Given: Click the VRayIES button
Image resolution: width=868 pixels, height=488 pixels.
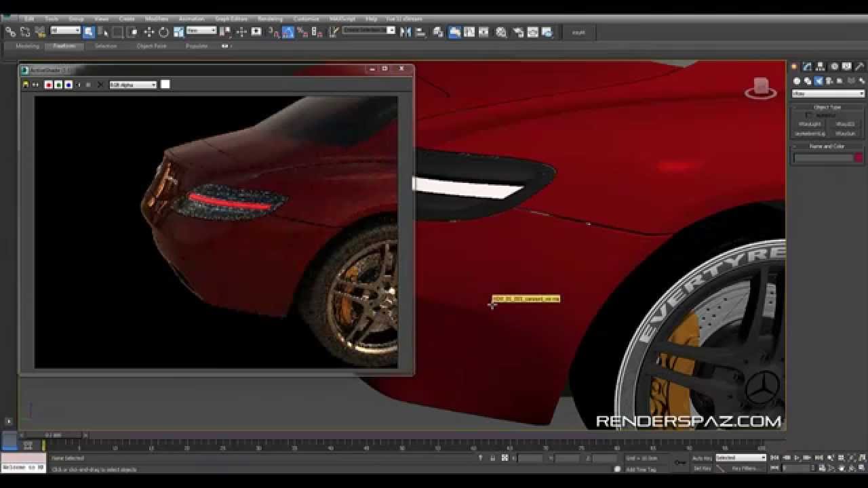Looking at the screenshot, I should 845,125.
